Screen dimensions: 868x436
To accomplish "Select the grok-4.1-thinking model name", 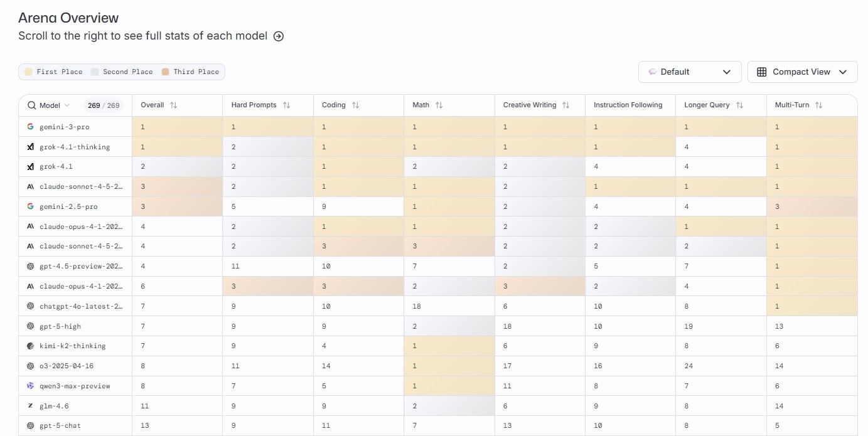I will tap(74, 147).
